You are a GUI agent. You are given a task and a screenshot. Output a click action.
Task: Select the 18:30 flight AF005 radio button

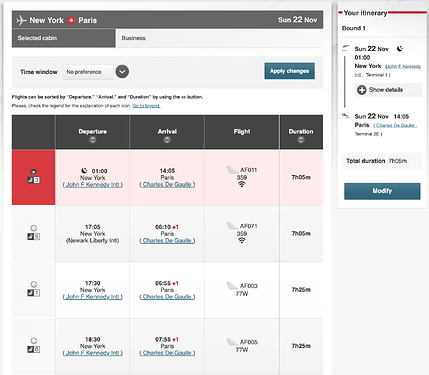coord(33,341)
